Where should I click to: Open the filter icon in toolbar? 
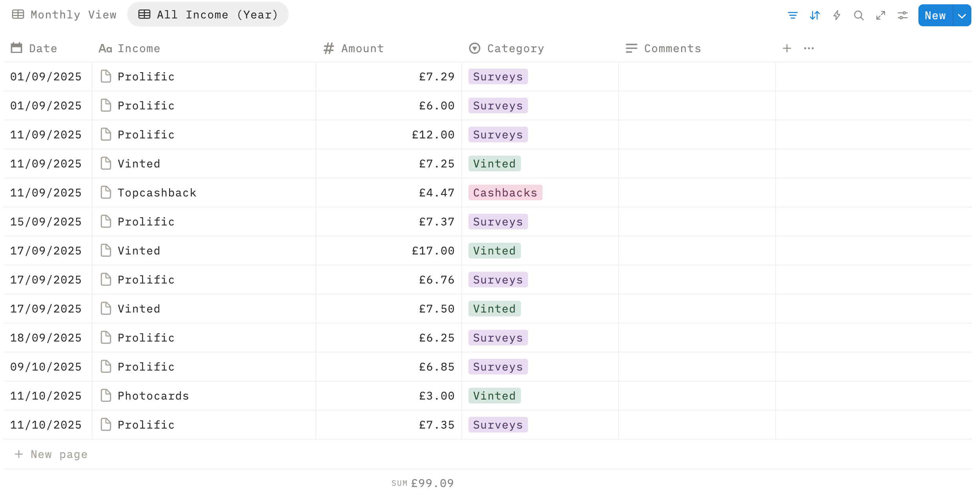[x=792, y=15]
